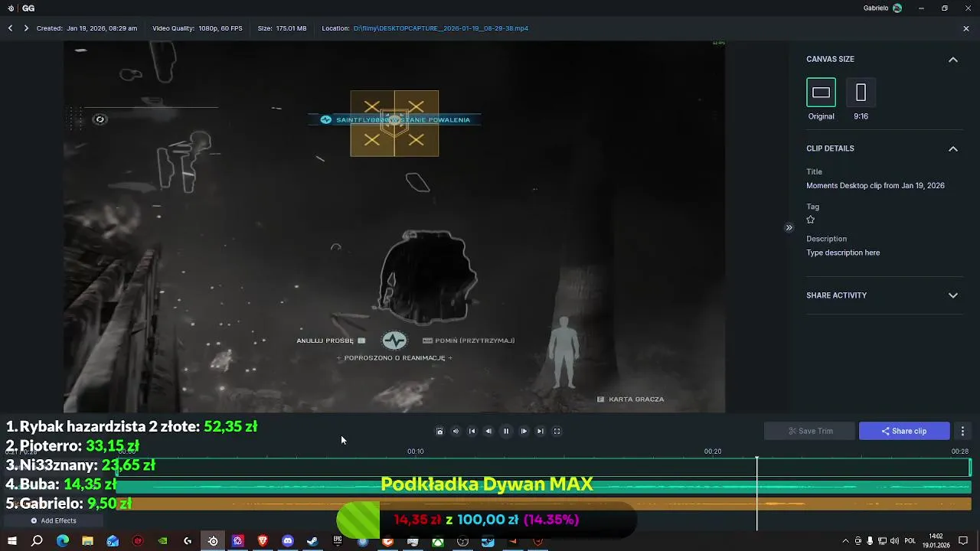Viewport: 980px width, 551px height.
Task: Edit the clip title field
Action: [875, 186]
